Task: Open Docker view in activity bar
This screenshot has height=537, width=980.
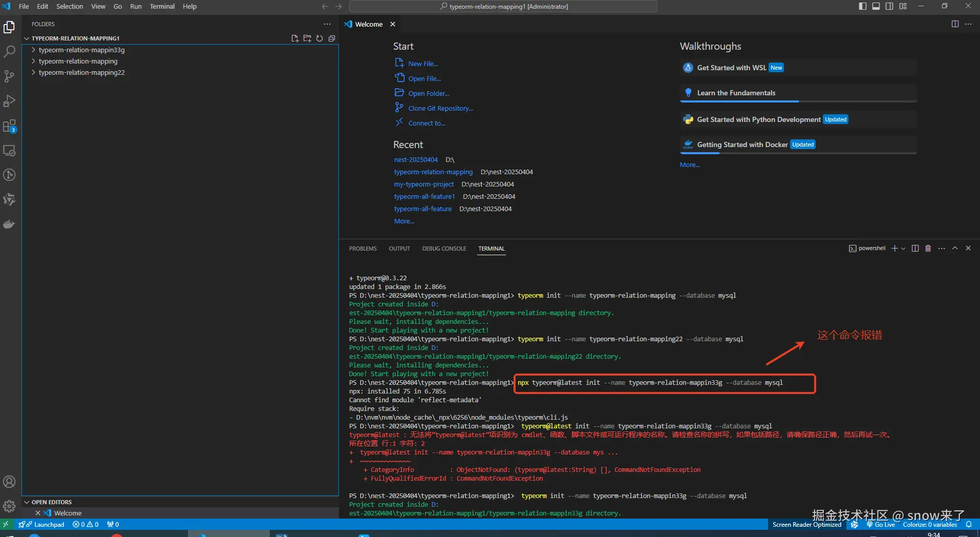Action: pos(9,224)
